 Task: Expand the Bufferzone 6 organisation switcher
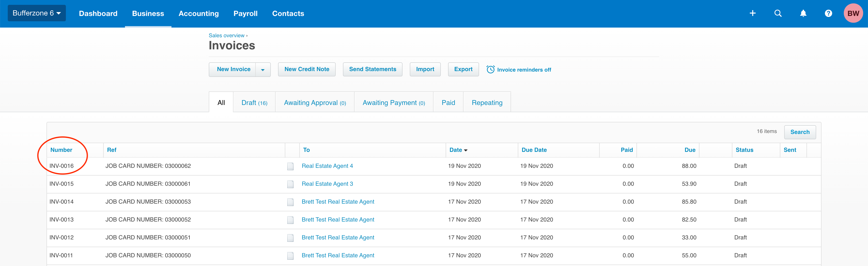[x=37, y=13]
